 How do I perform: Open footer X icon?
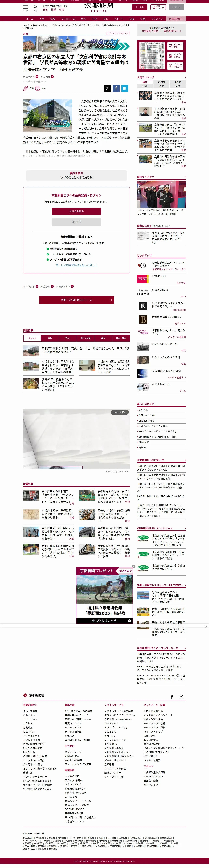pyautogui.click(x=181, y=697)
